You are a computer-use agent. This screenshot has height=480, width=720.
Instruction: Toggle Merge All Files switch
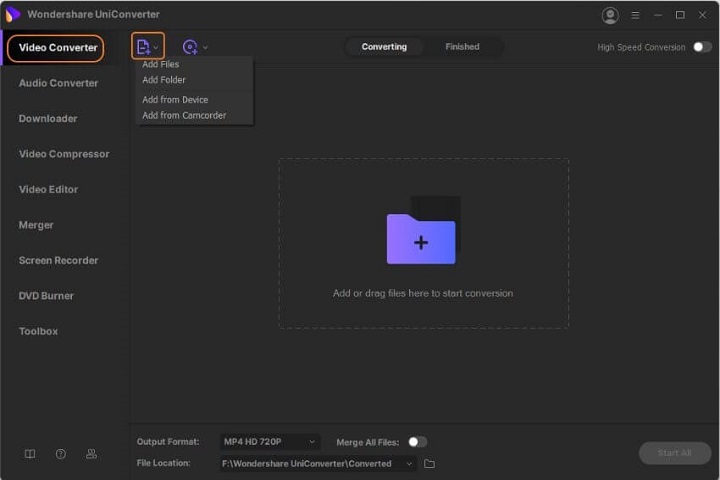point(417,442)
